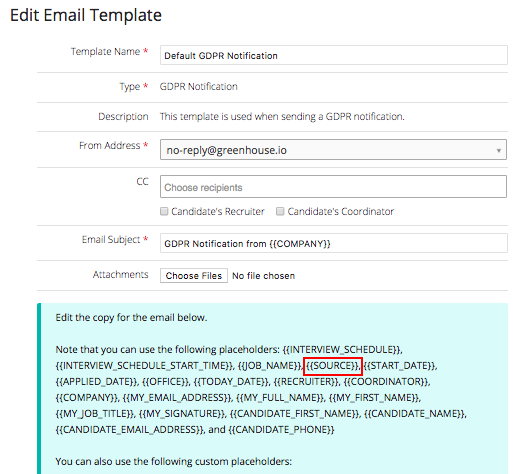The image size is (521, 474).
Task: Click the {{MY_SIGNATURE}} placeholder
Action: pos(182,414)
